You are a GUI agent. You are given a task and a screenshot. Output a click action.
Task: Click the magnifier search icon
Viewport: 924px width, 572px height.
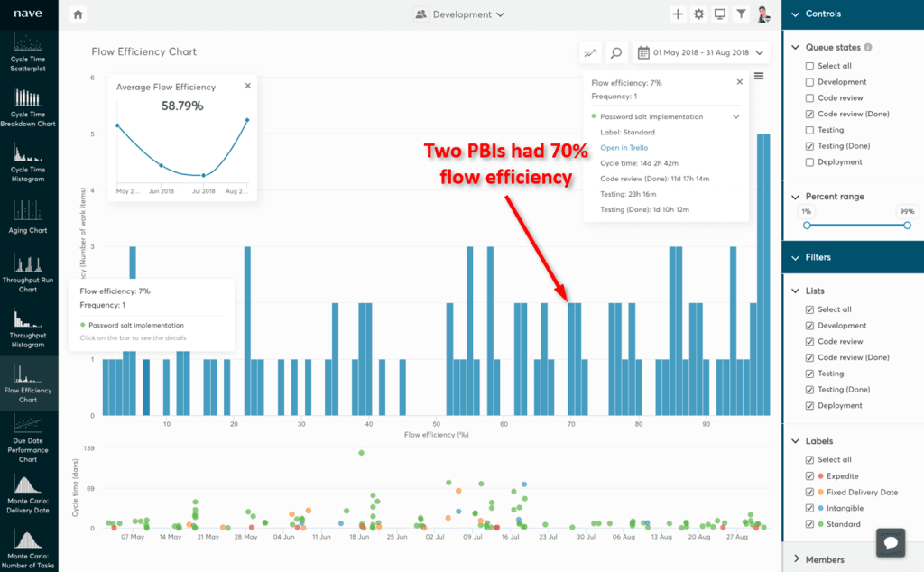pyautogui.click(x=616, y=53)
